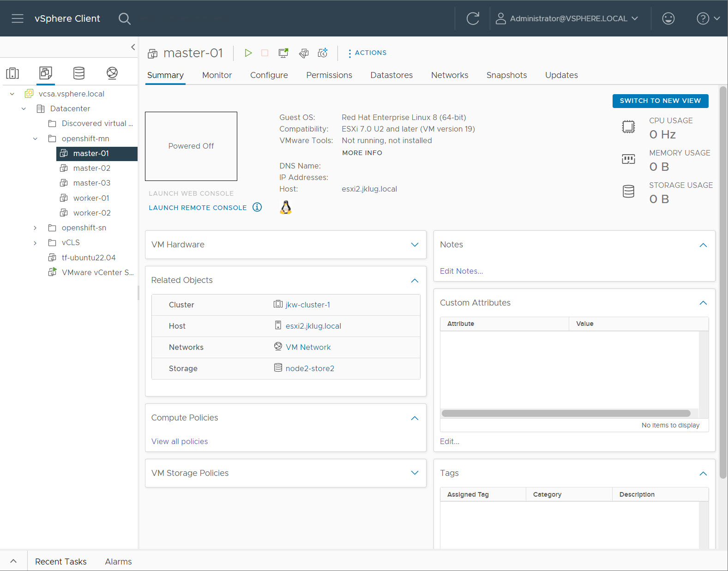
Task: Refresh the vSphere Client view
Action: (473, 18)
